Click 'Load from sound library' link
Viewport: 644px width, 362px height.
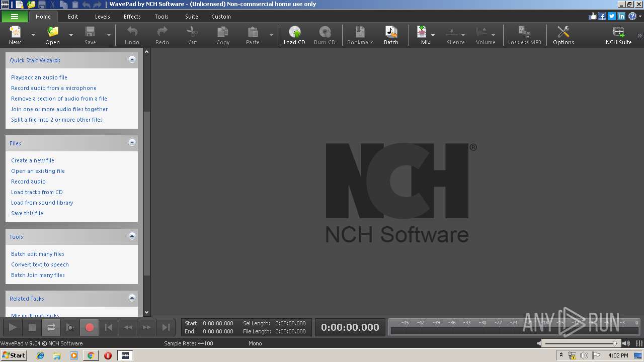[42, 203]
